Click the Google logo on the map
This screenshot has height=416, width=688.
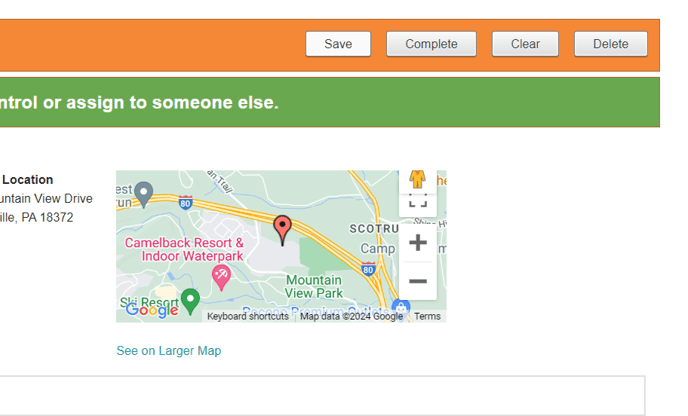(152, 311)
